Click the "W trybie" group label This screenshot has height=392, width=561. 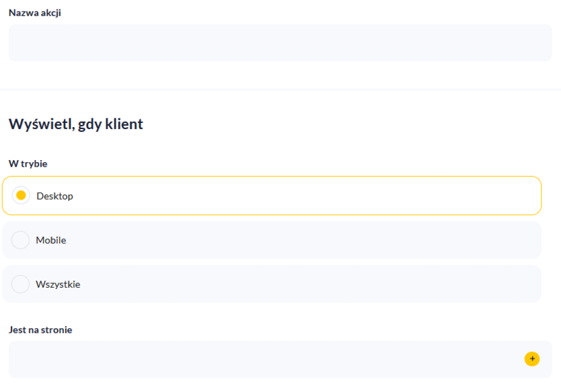(x=28, y=163)
